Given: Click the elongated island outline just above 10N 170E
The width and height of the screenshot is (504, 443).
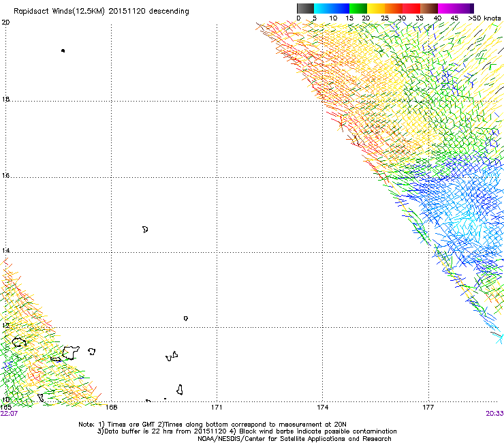Looking at the screenshot, I should tap(180, 390).
